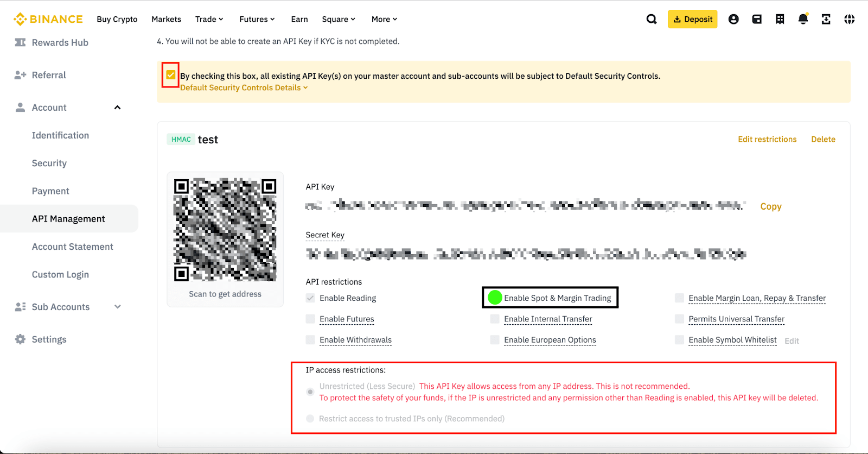Open Markets in top navigation
The height and width of the screenshot is (454, 868).
pyautogui.click(x=167, y=19)
